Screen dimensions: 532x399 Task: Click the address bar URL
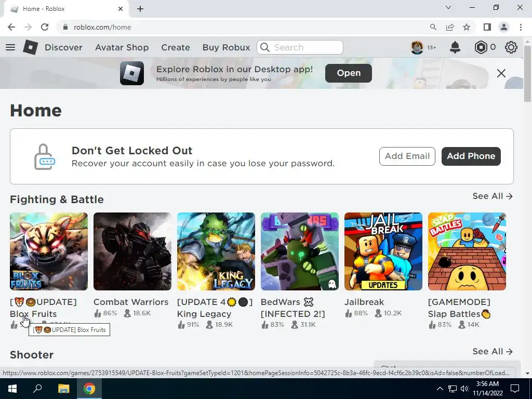tap(102, 27)
